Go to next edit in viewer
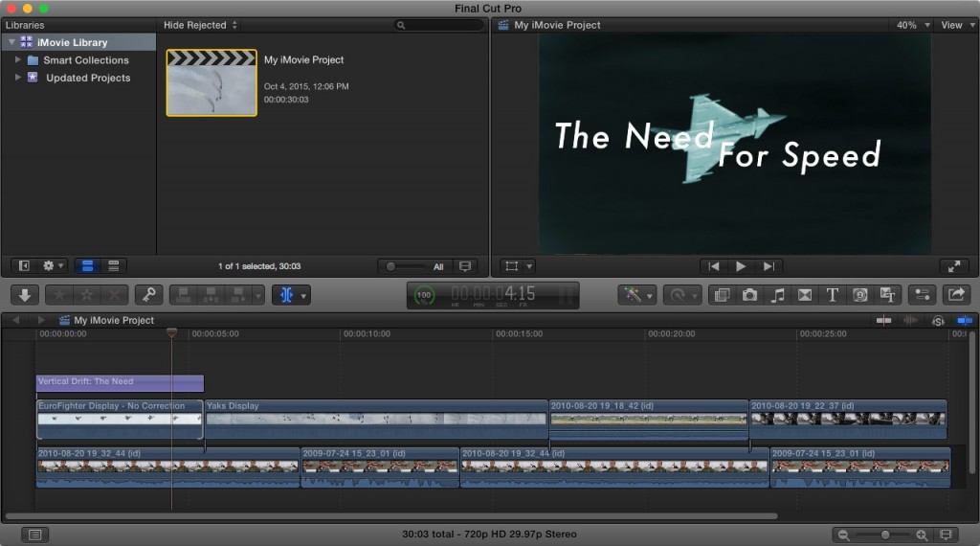Image resolution: width=980 pixels, height=546 pixels. tap(768, 266)
